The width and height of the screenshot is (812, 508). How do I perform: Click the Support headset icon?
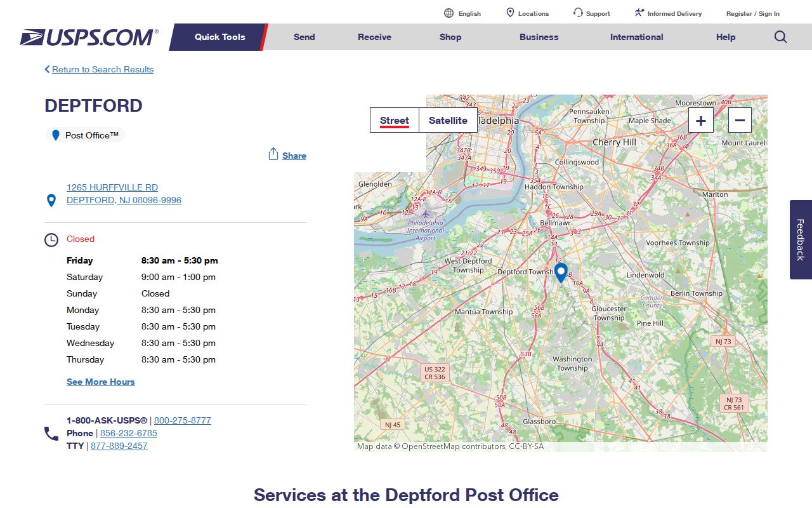tap(578, 13)
